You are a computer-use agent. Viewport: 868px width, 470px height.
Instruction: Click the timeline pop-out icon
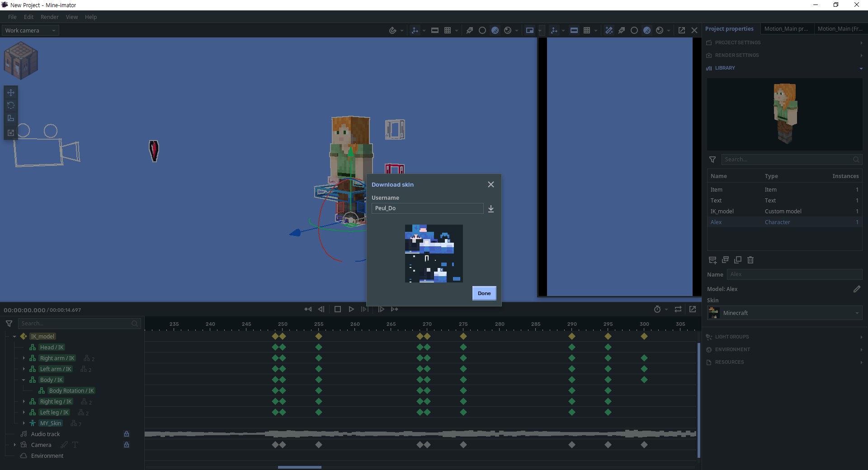(x=693, y=309)
